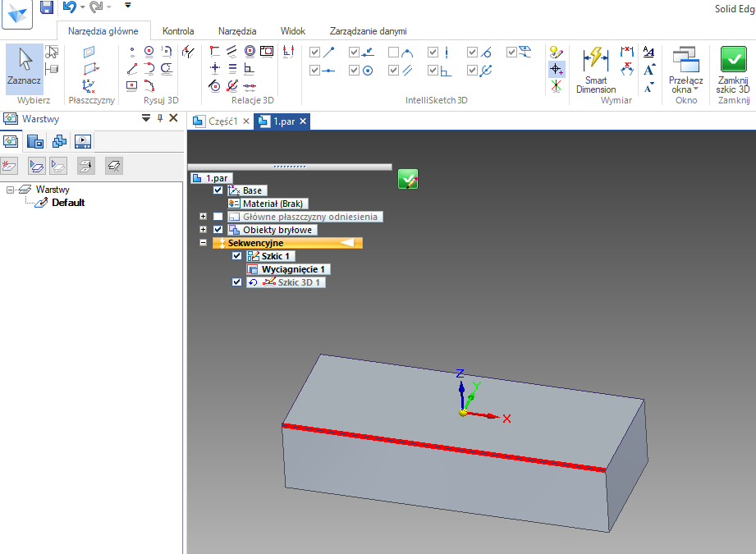Click the Zamknij szkic 3D button
756x554 pixels.
click(733, 71)
